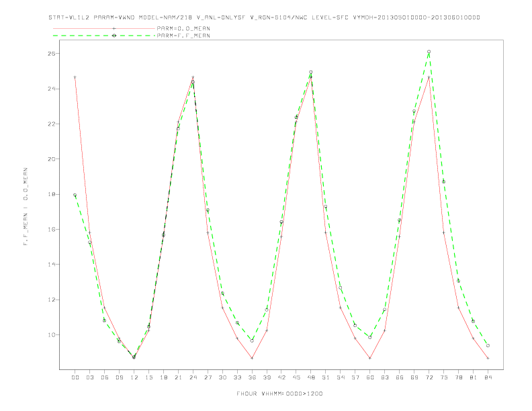Select the green dashed legend line sample

[x=104, y=36]
